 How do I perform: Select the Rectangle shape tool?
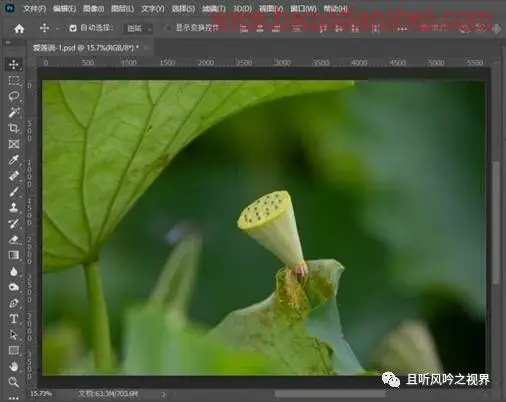pos(14,350)
